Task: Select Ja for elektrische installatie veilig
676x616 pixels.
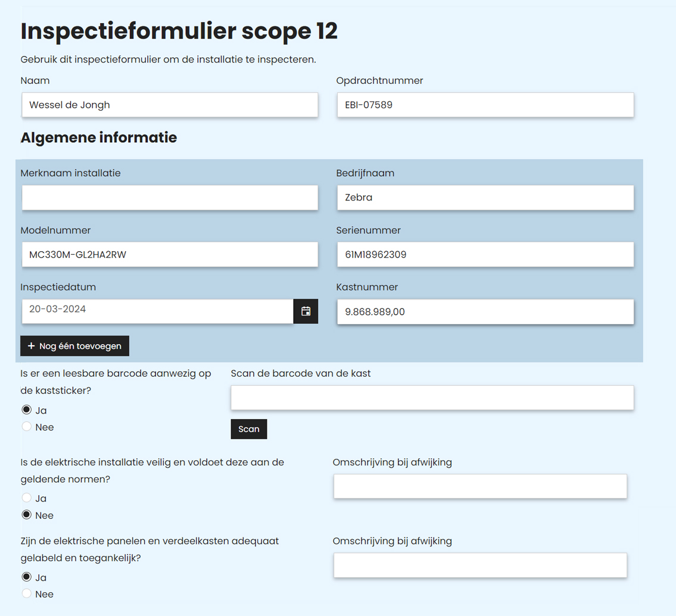Action: (x=26, y=498)
